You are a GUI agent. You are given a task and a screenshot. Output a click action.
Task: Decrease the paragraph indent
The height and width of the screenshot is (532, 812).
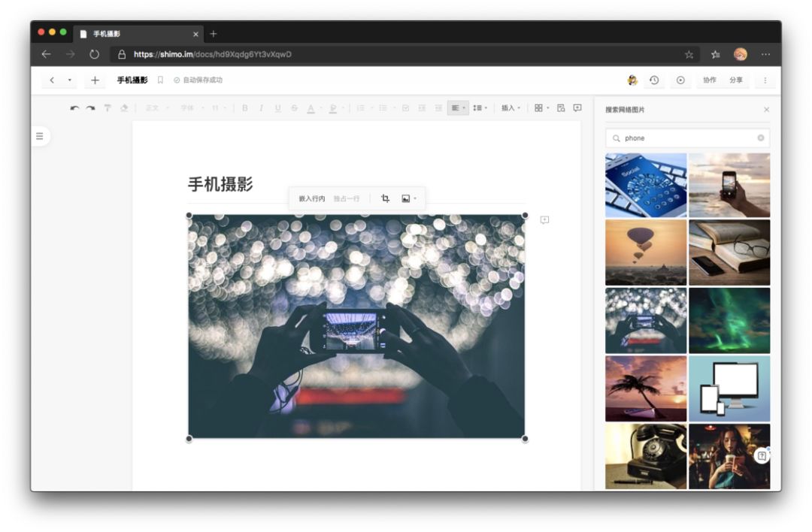tap(422, 108)
